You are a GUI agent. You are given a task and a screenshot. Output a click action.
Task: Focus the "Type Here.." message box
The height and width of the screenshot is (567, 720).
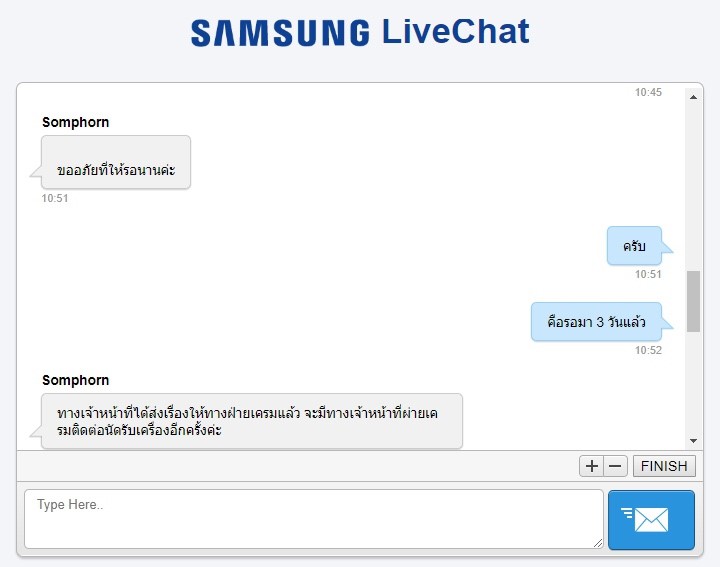(314, 519)
